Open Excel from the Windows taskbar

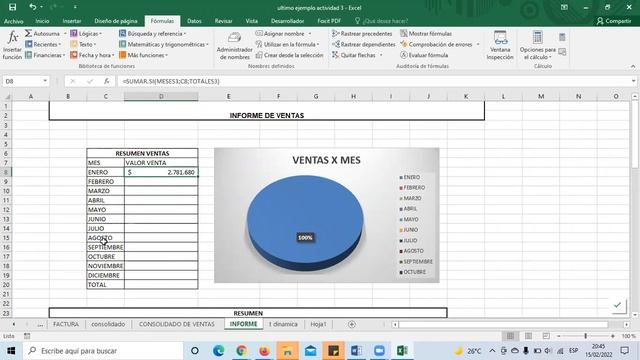click(402, 351)
